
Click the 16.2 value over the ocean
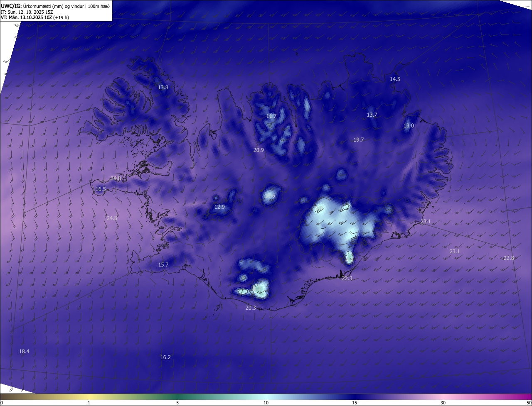[x=165, y=357]
